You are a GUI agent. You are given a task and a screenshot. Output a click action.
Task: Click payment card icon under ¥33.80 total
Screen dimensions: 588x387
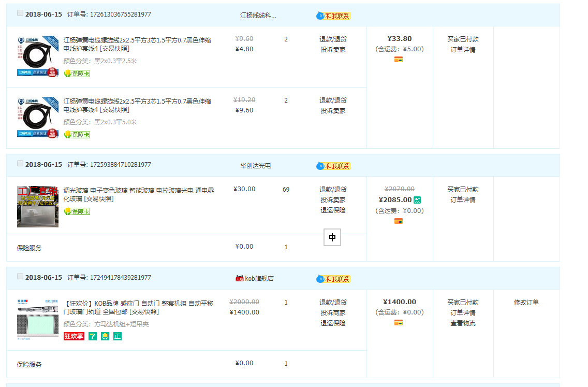click(x=398, y=60)
